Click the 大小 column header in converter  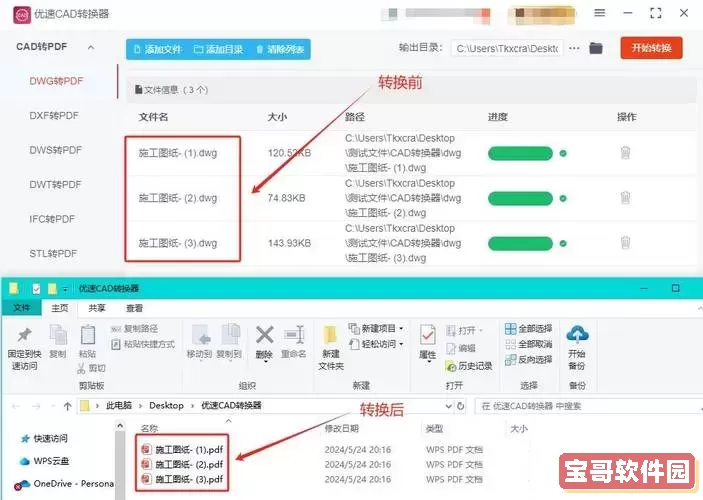tap(277, 117)
